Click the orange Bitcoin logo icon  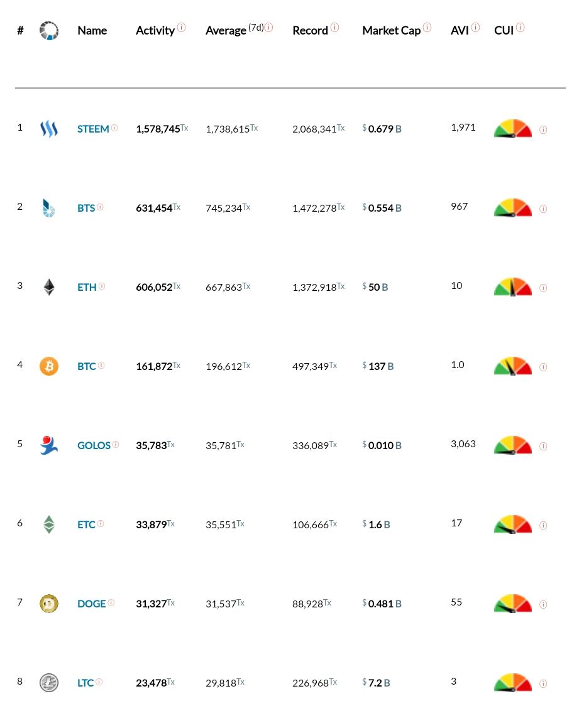point(49,366)
